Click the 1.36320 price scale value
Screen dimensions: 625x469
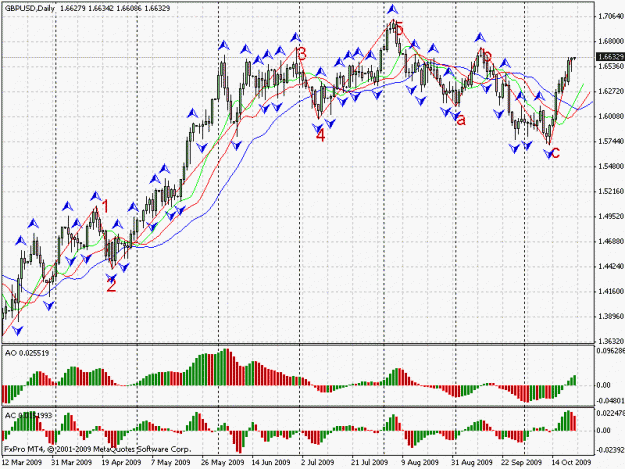point(611,341)
